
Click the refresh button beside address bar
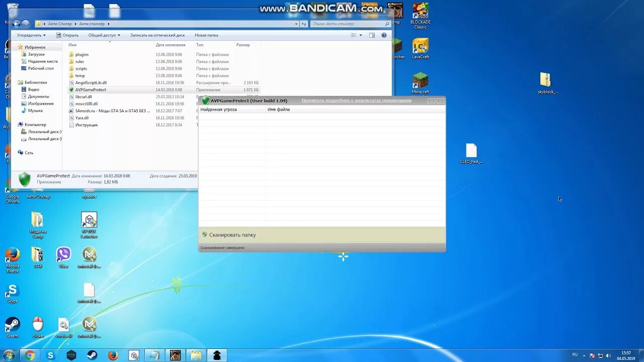pos(303,24)
